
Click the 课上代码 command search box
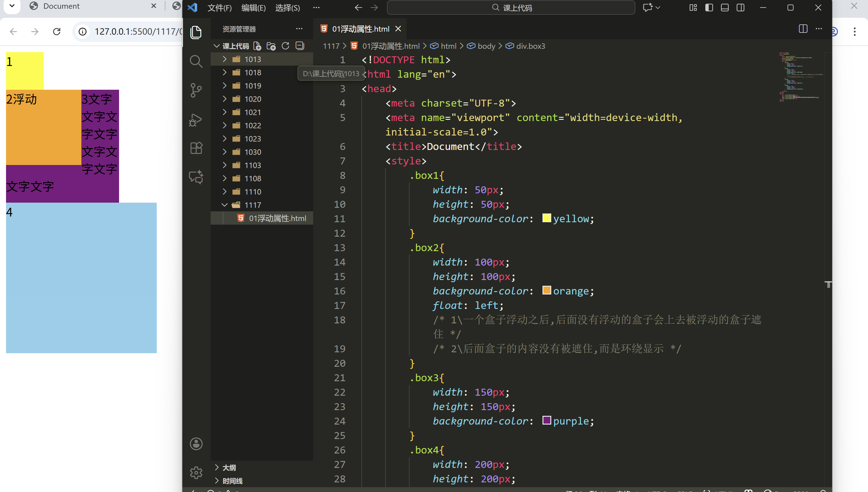click(x=511, y=8)
